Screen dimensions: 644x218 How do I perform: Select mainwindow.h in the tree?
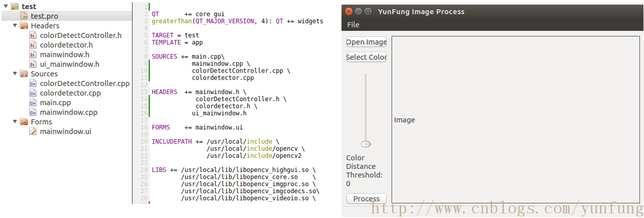pos(65,55)
